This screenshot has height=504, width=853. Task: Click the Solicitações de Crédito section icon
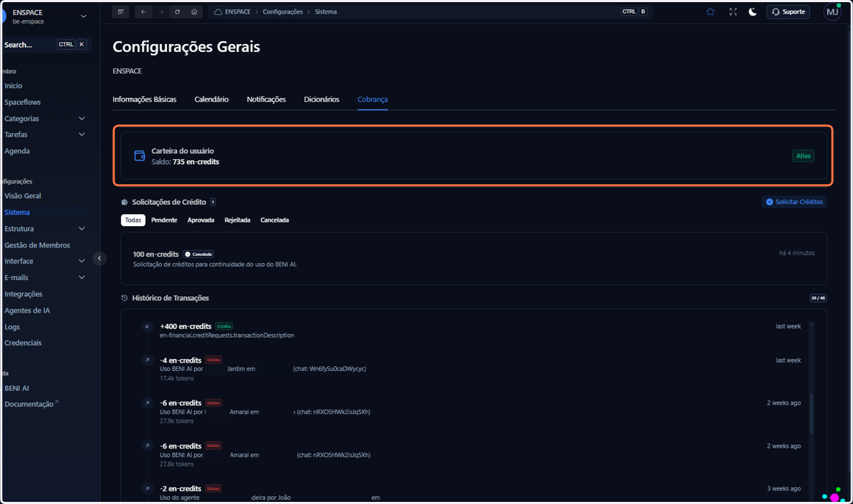coord(124,202)
